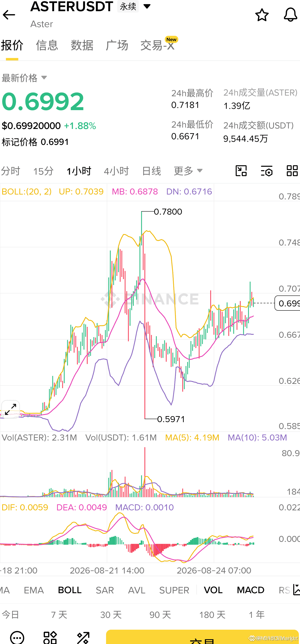Viewport: 300px width, 644px height.
Task: Add ASTERUSDT to favorites star
Action: tap(262, 15)
